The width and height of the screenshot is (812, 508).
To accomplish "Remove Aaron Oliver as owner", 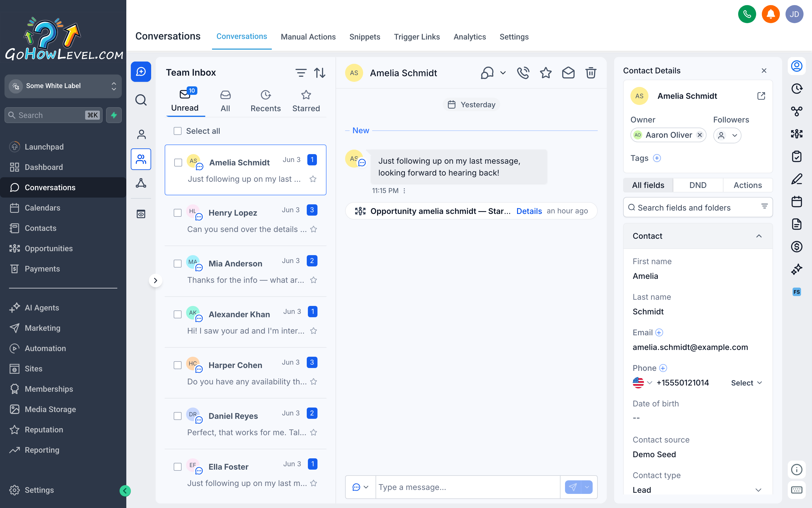I will [700, 135].
